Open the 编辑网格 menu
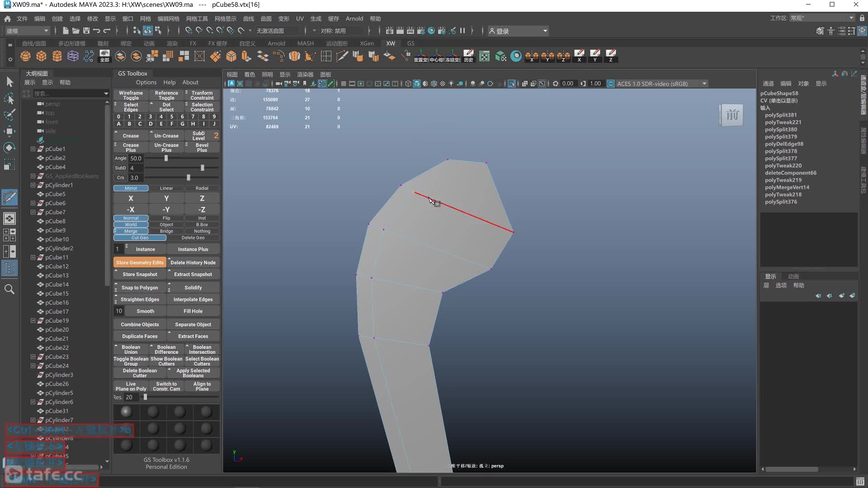 [x=168, y=19]
